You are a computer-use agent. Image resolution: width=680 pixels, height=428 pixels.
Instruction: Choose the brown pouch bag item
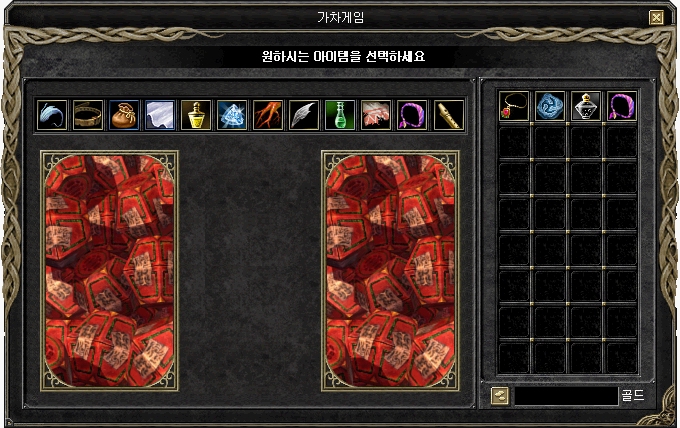[x=124, y=115]
